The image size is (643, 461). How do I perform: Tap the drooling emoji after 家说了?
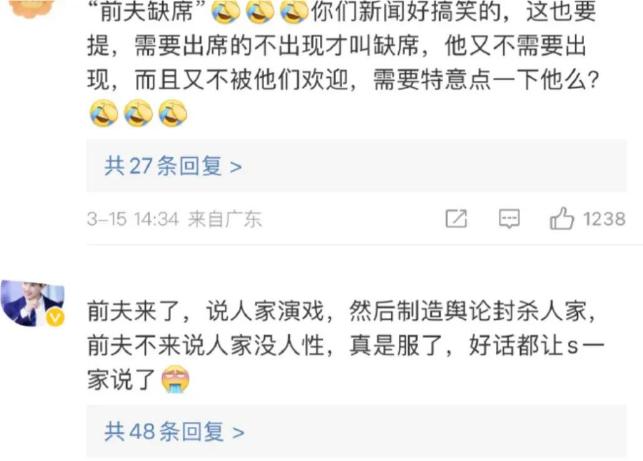[x=176, y=380]
